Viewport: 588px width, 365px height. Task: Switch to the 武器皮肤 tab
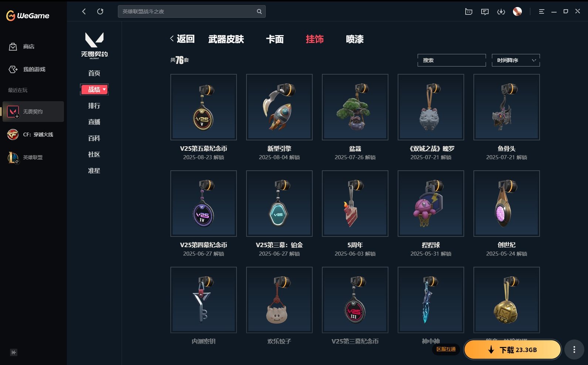tap(226, 39)
